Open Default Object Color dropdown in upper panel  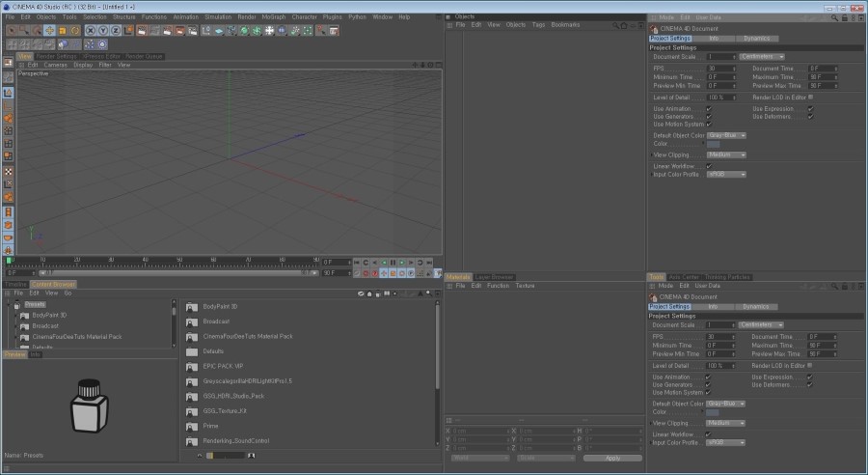(x=726, y=135)
